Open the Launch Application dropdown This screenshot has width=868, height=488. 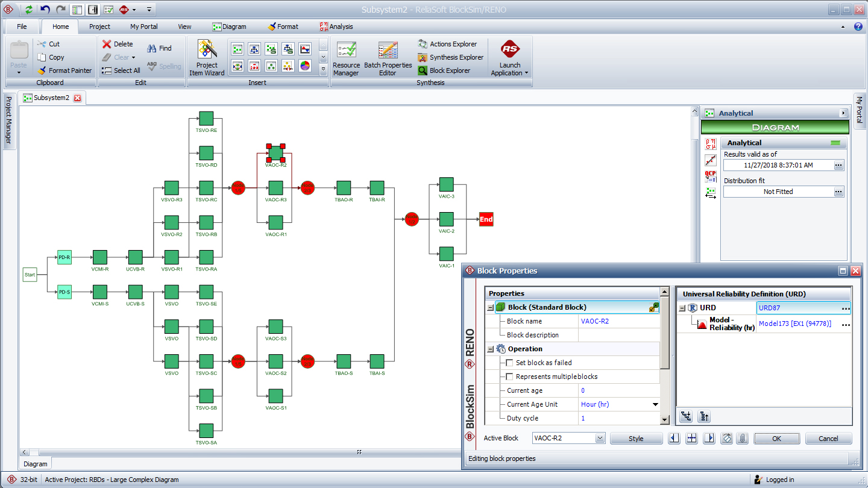509,58
